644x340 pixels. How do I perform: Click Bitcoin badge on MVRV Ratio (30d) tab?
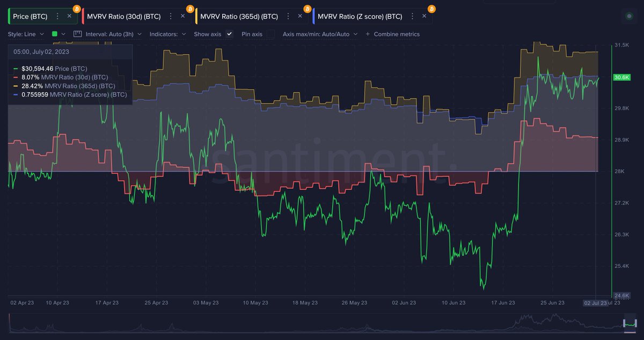point(190,9)
